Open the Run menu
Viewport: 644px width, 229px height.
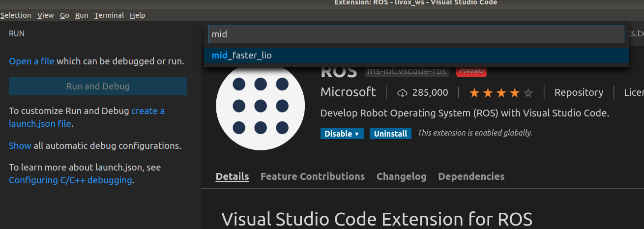82,15
